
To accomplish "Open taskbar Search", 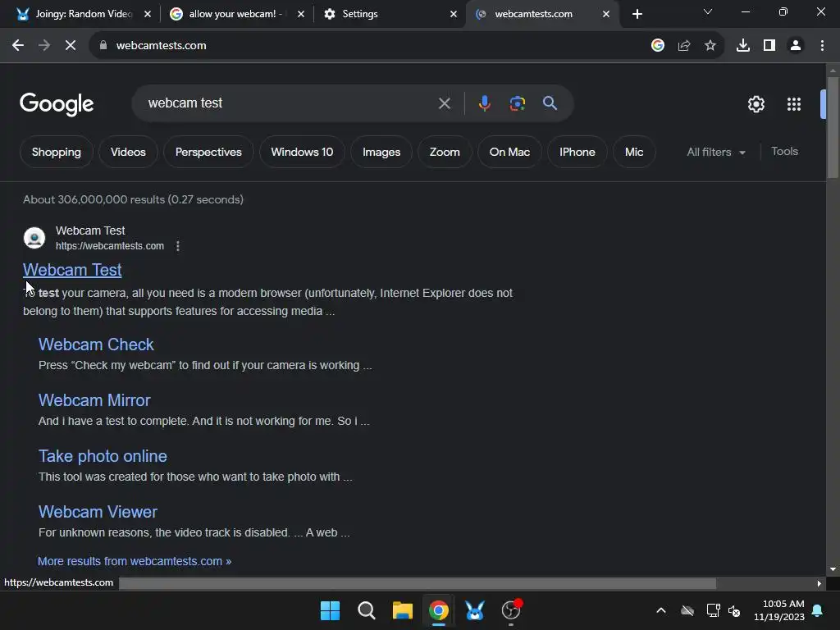I will (367, 610).
